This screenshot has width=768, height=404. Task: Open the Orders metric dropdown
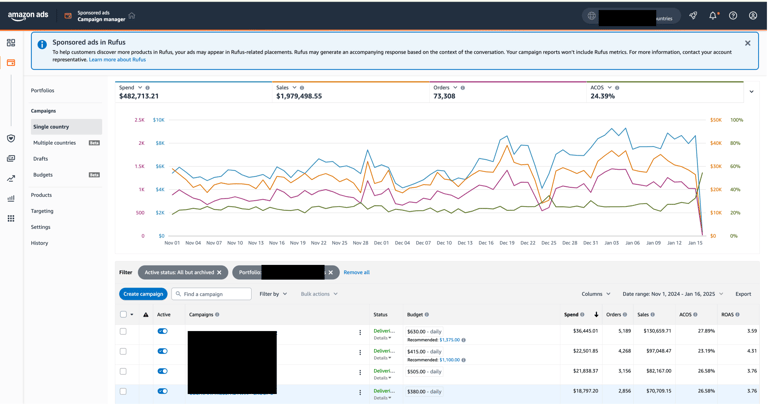[455, 87]
